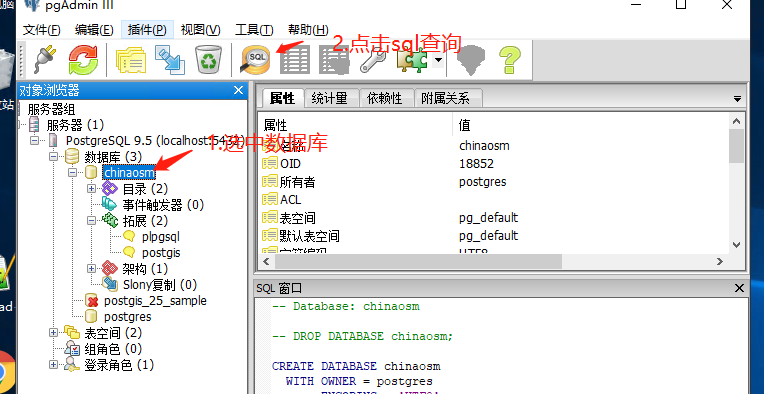This screenshot has height=394, width=764.
Task: Select 事件触发器 (0) in the tree
Action: point(163,205)
